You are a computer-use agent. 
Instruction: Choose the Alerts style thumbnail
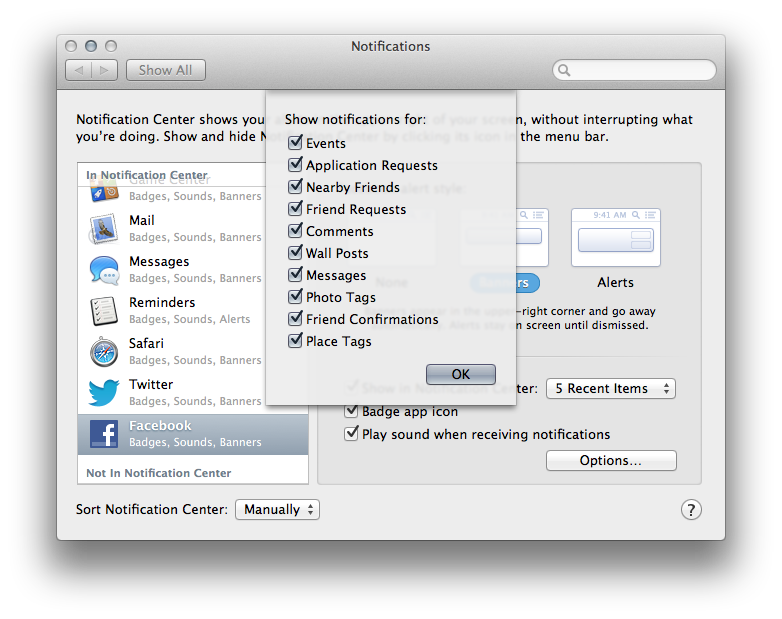(x=615, y=238)
